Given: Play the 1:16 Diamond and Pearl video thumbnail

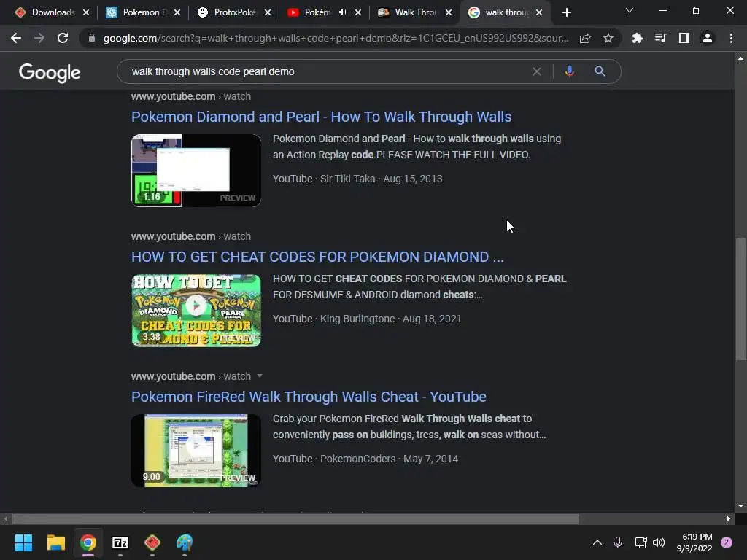Looking at the screenshot, I should (x=196, y=171).
